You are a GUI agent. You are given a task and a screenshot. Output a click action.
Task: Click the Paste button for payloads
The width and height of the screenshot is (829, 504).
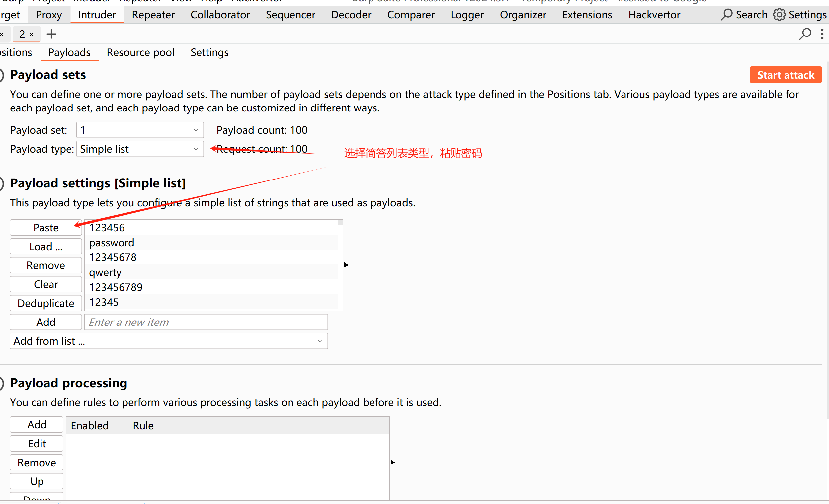(x=46, y=228)
